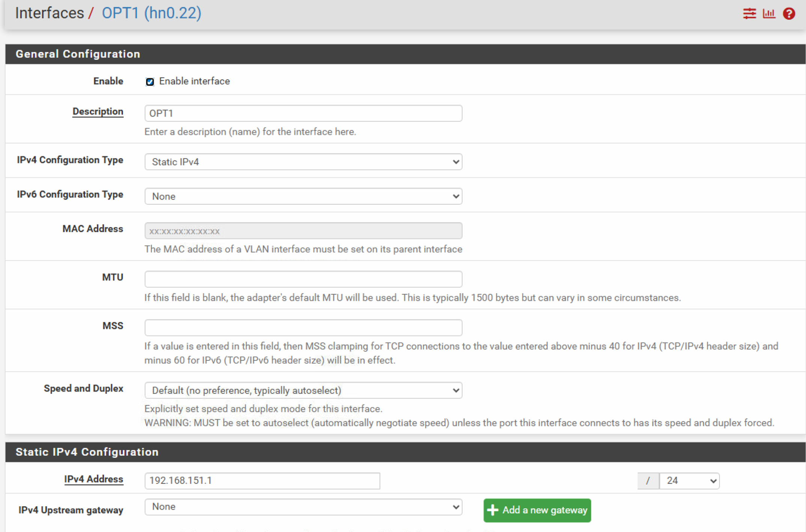This screenshot has width=806, height=532.
Task: Click the status bar chart icon
Action: tap(769, 14)
